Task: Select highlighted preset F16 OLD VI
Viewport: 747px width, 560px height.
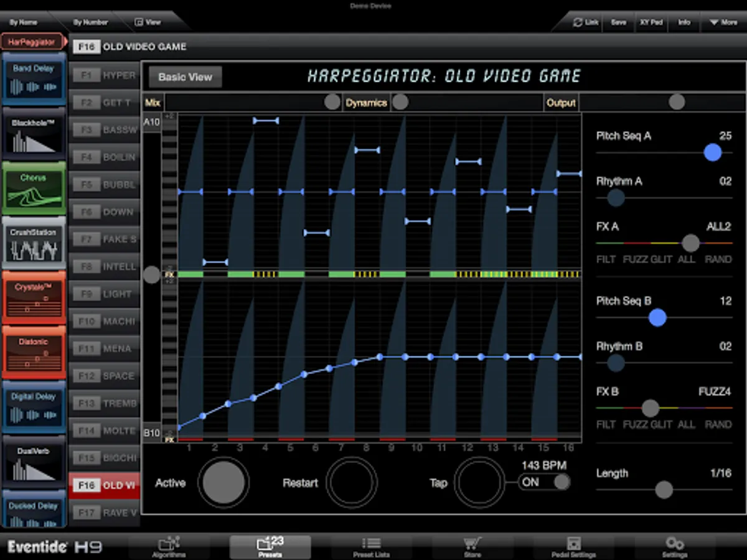Action: coord(105,486)
